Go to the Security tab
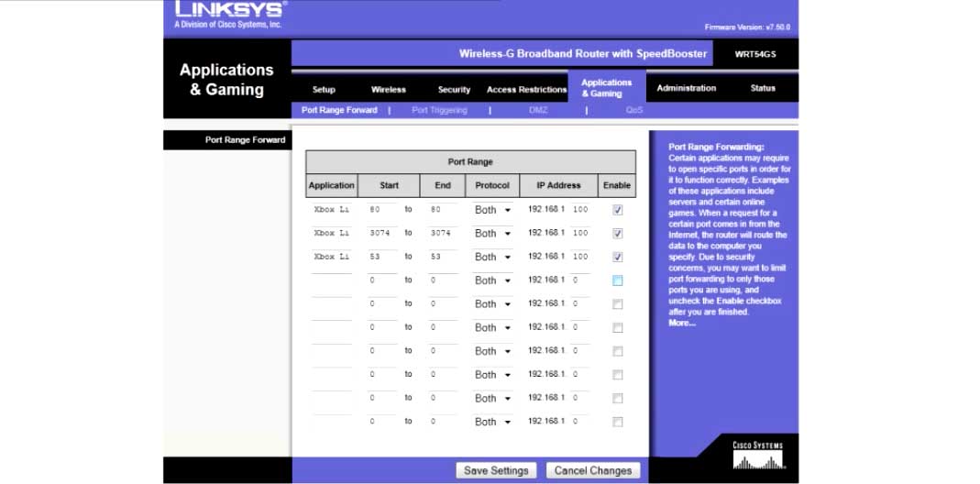 pos(454,90)
